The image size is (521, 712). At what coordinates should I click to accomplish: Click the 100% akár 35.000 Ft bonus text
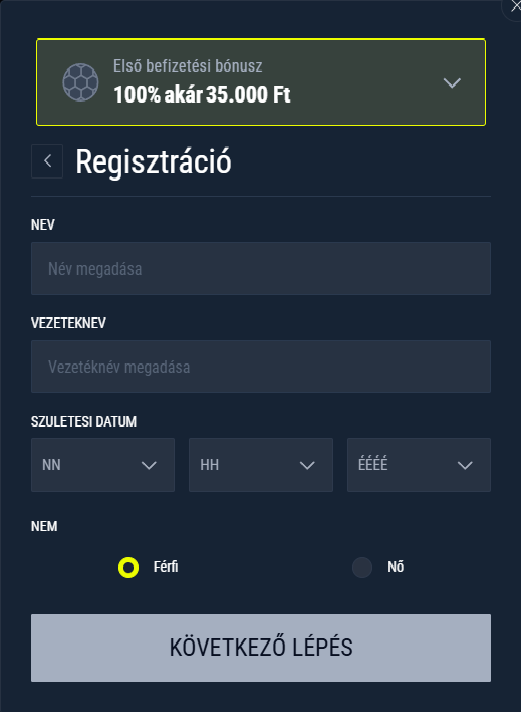click(202, 95)
